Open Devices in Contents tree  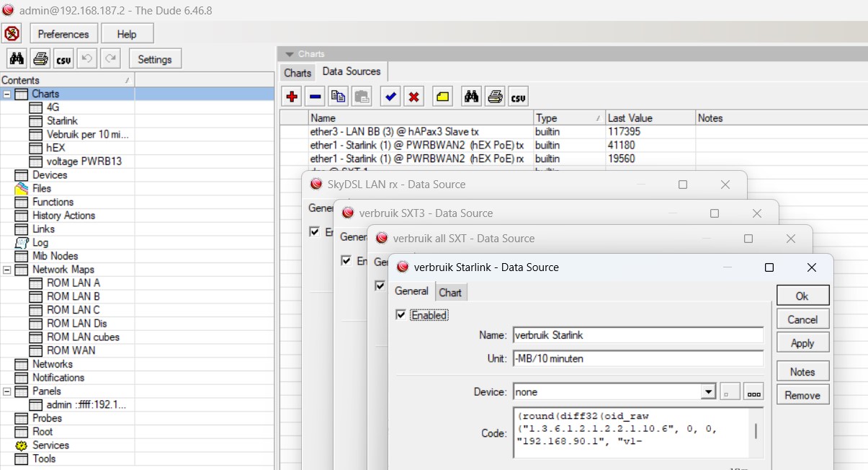[x=49, y=174]
